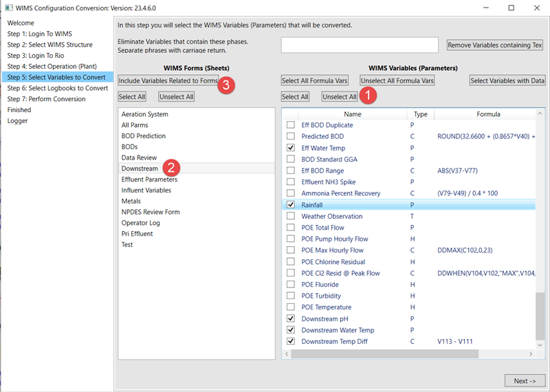The width and height of the screenshot is (550, 392).
Task: Click the horizontal scrollbar under the variables table
Action: 406,353
